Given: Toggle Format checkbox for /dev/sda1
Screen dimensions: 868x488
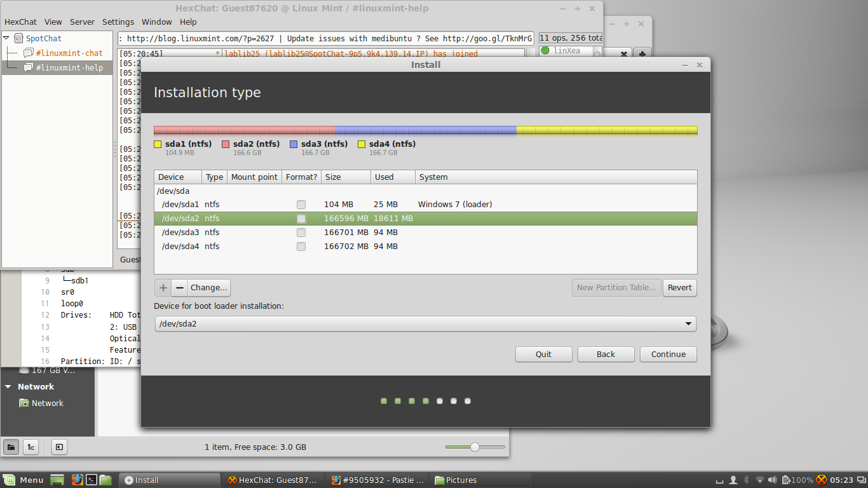Looking at the screenshot, I should 301,205.
